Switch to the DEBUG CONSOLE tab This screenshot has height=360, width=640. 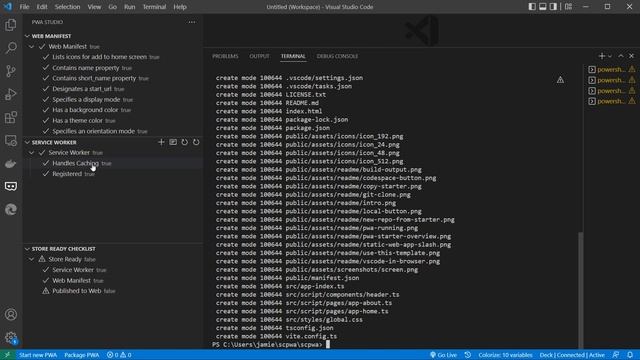pos(337,56)
